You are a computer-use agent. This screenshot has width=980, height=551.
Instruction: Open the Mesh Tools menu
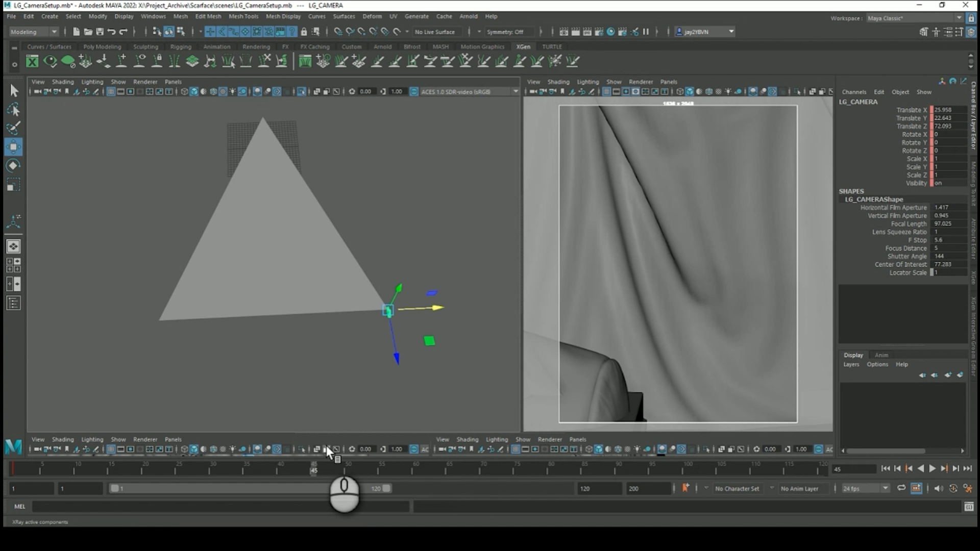coord(243,16)
